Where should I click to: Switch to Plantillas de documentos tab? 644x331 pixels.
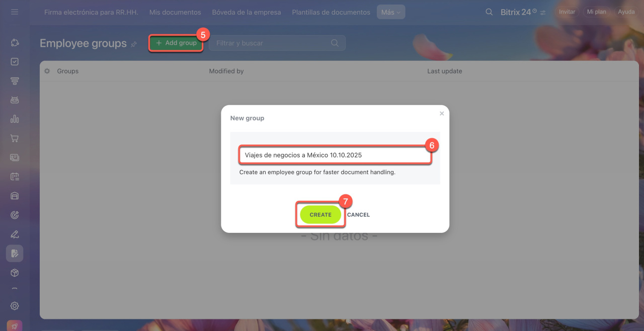[331, 12]
